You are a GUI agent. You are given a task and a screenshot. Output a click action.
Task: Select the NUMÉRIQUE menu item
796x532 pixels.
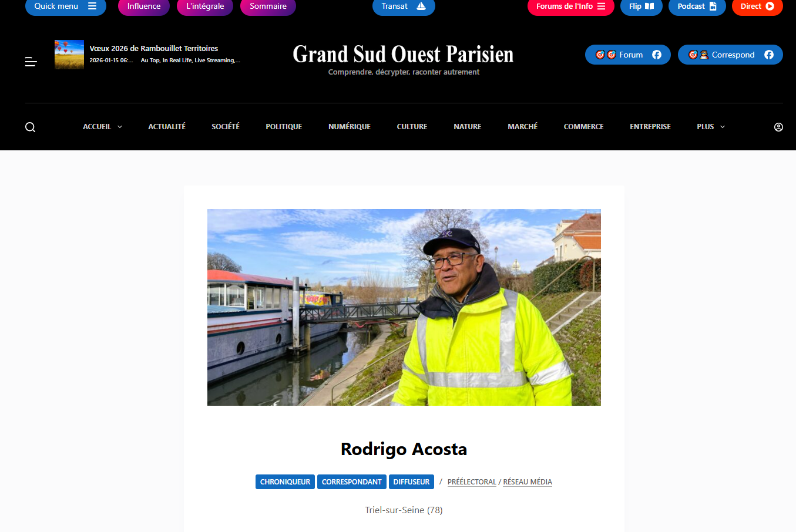[x=350, y=127]
